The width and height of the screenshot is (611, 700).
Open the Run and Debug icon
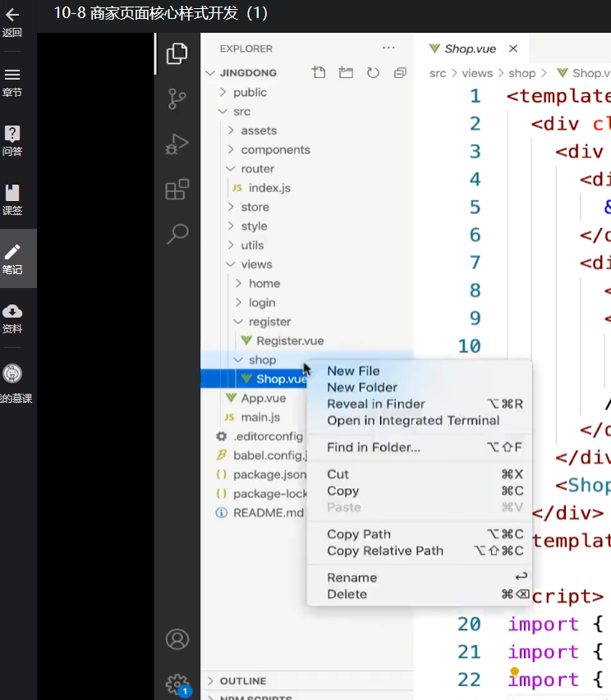pyautogui.click(x=177, y=144)
